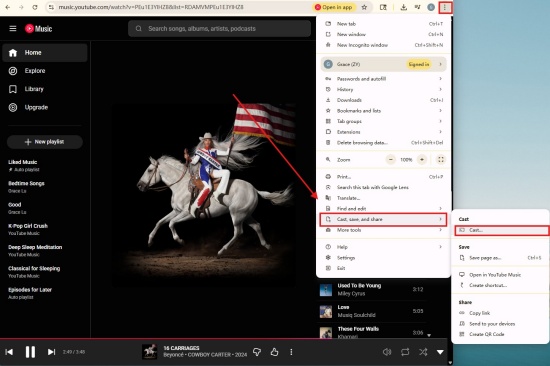Open Explore in the sidebar
Image resolution: width=550 pixels, height=366 pixels.
pyautogui.click(x=45, y=71)
